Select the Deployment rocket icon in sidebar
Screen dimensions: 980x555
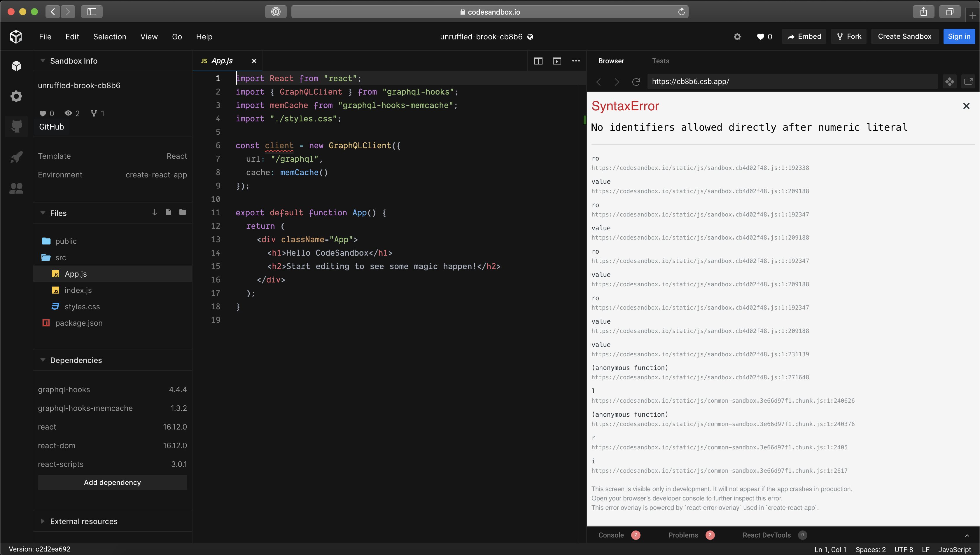pos(16,157)
